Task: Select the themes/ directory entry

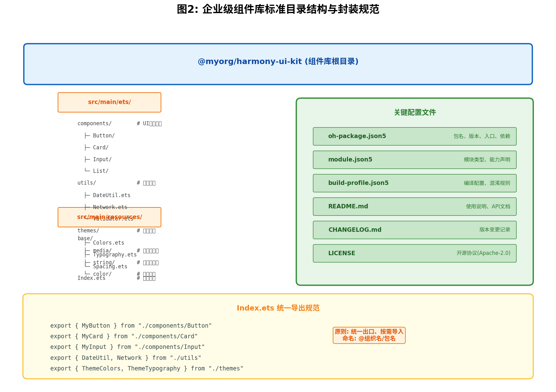Action: [88, 231]
